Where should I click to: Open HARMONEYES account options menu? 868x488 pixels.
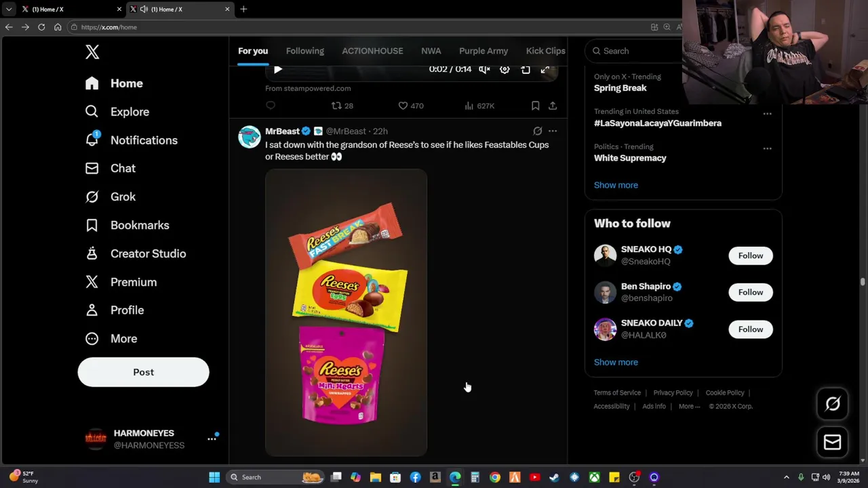212,439
